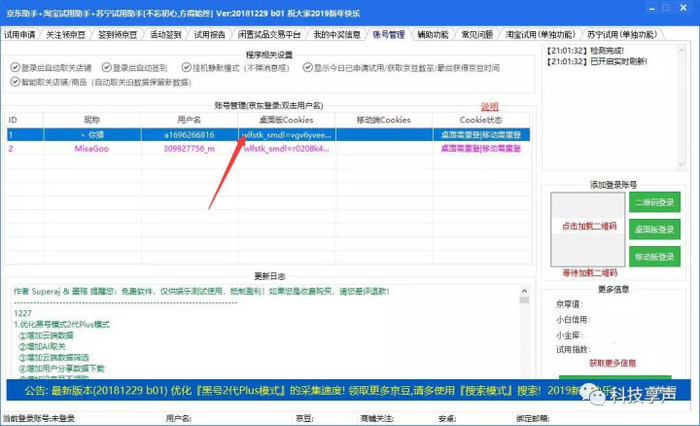Click the blue 公告 announcement banner
Viewport: 700px width, 426px height.
(348, 390)
